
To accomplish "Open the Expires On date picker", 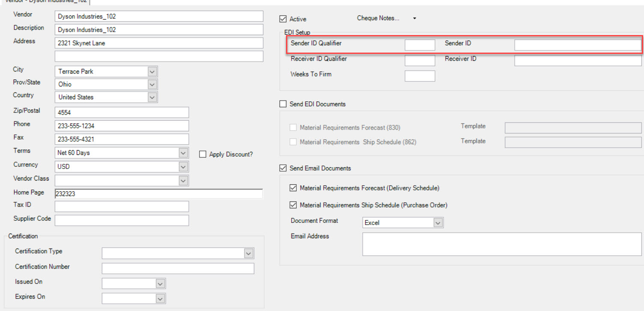I will [160, 299].
